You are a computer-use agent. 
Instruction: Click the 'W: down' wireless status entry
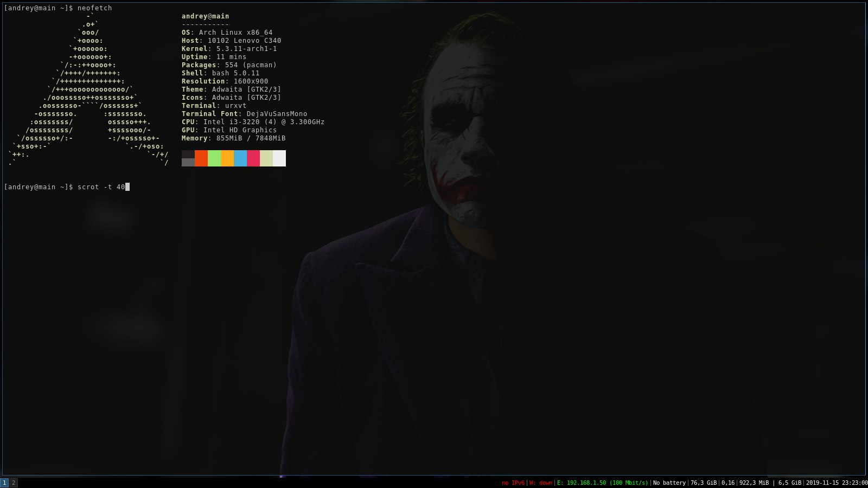pyautogui.click(x=541, y=483)
